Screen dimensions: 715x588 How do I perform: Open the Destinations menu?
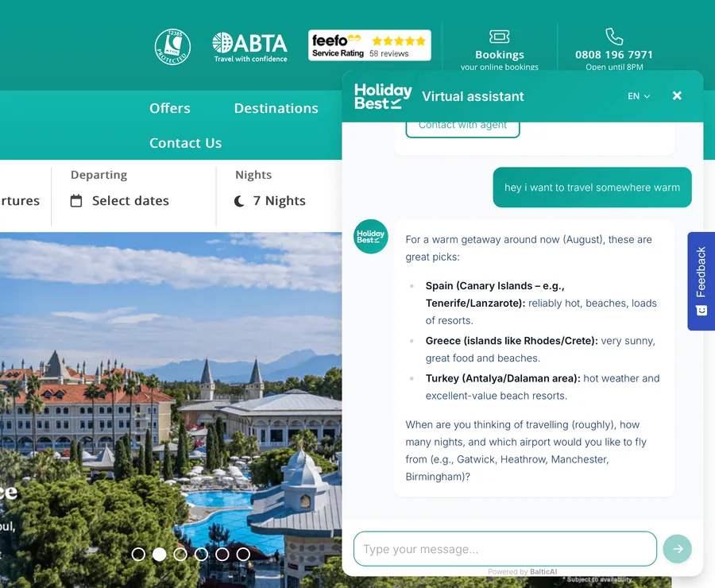pyautogui.click(x=276, y=108)
